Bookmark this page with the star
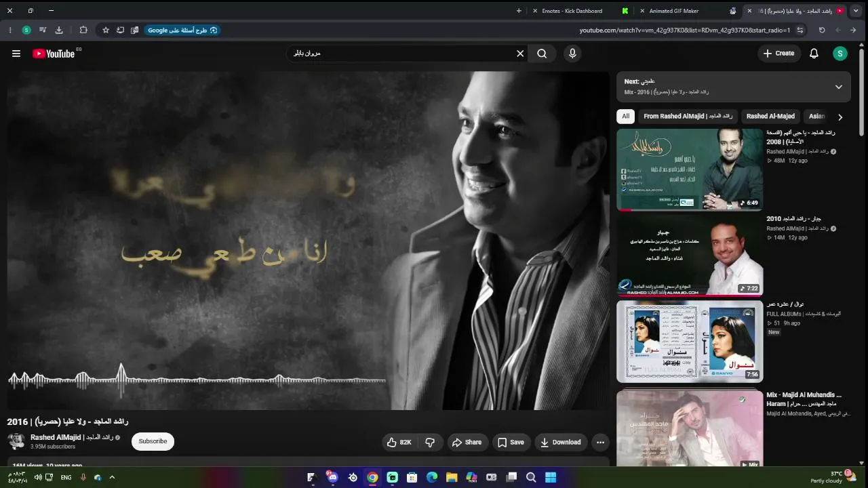Image resolution: width=868 pixels, height=488 pixels. pos(106,30)
